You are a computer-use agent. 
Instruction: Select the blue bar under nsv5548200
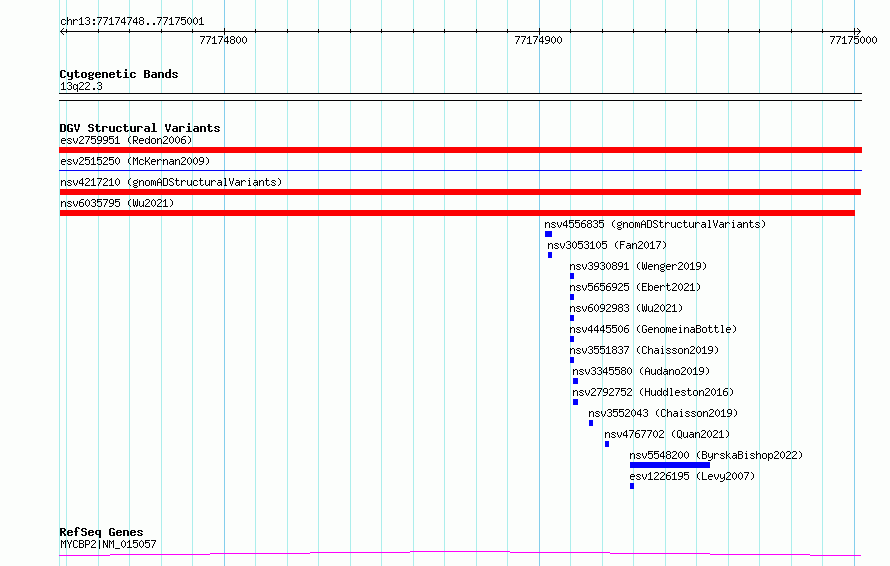670,465
